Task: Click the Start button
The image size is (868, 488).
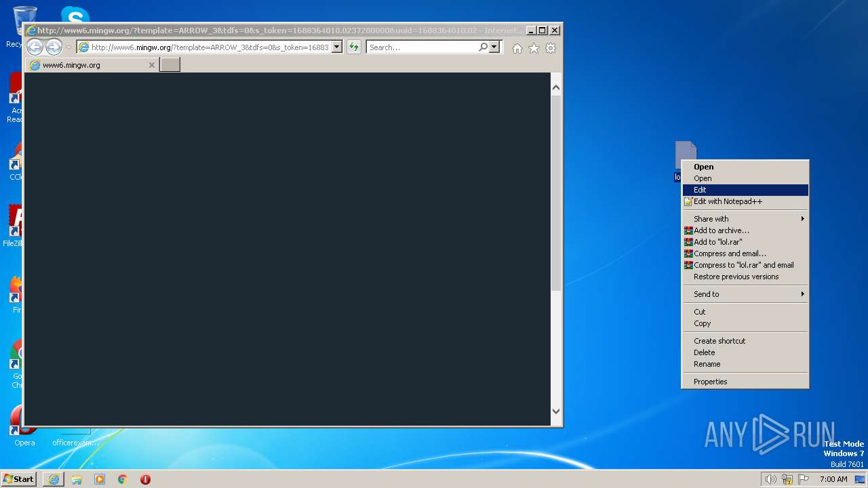Action: point(19,479)
